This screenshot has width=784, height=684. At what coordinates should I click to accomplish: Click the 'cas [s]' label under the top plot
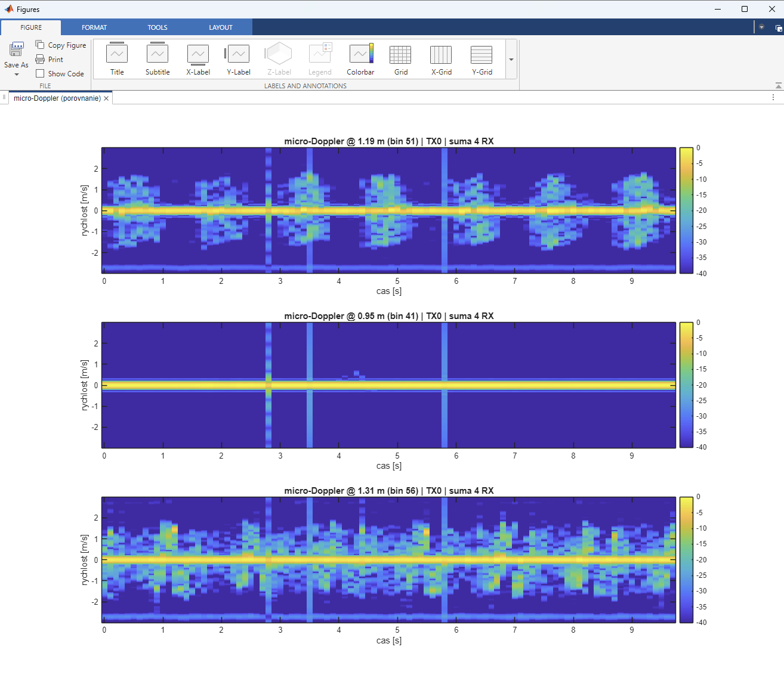click(389, 291)
